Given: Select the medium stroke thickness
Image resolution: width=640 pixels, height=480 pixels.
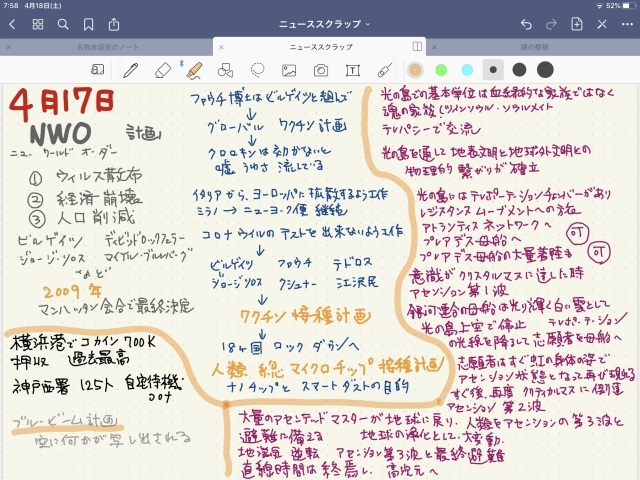Looking at the screenshot, I should (x=519, y=70).
